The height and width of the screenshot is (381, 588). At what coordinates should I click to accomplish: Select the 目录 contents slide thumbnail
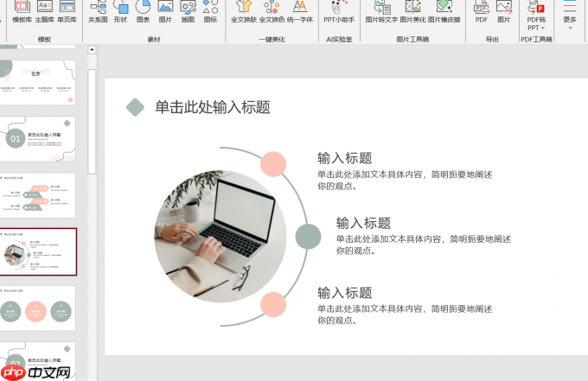[x=37, y=82]
